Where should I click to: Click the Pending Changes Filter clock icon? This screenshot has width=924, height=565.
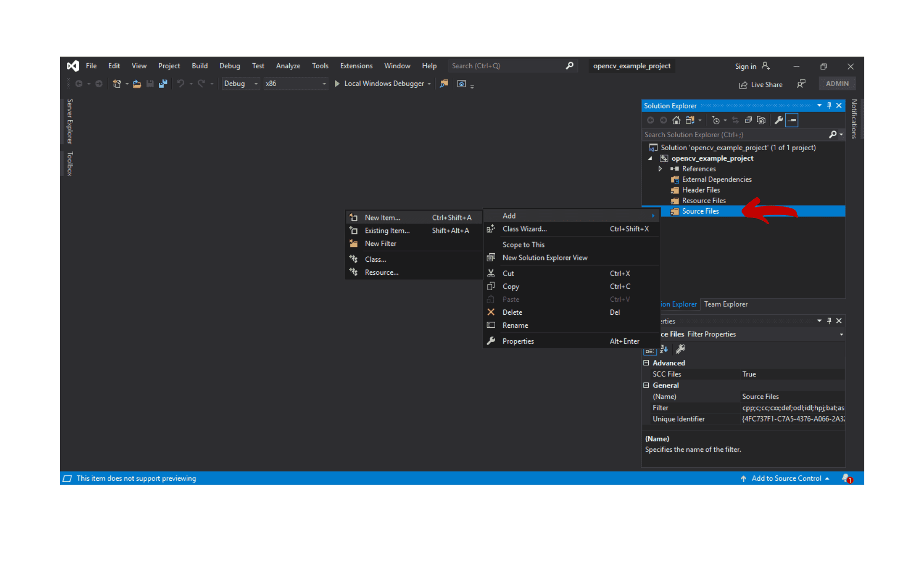click(x=716, y=120)
